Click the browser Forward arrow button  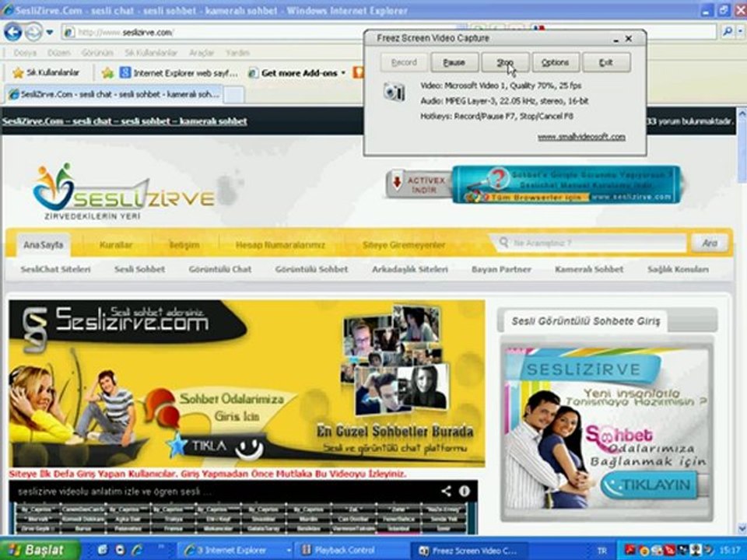33,33
